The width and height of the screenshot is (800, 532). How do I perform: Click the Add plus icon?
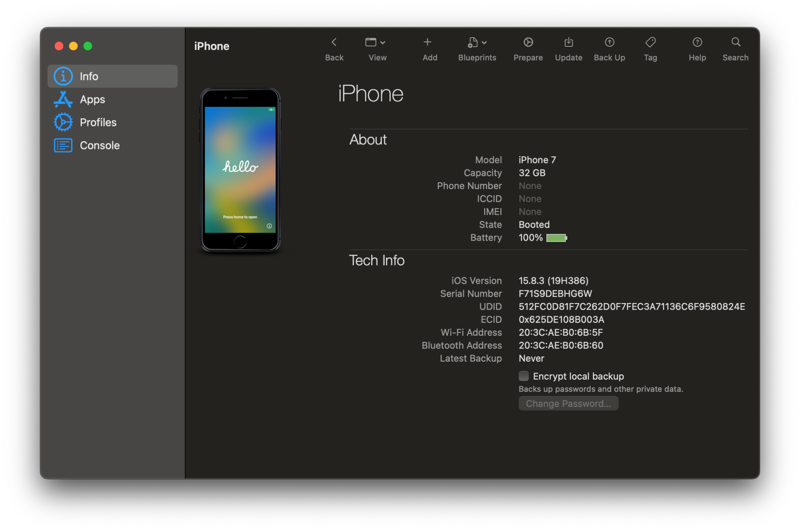(x=427, y=42)
